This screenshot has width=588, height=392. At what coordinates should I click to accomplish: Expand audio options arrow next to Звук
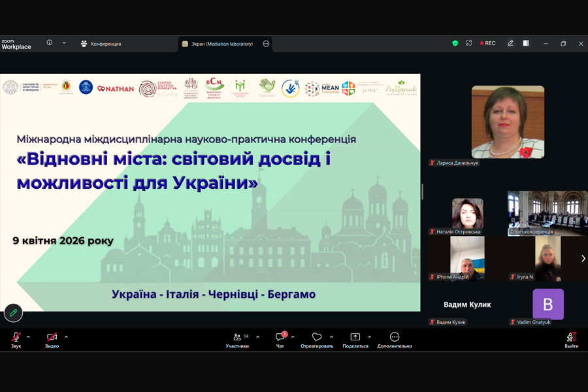click(x=28, y=337)
